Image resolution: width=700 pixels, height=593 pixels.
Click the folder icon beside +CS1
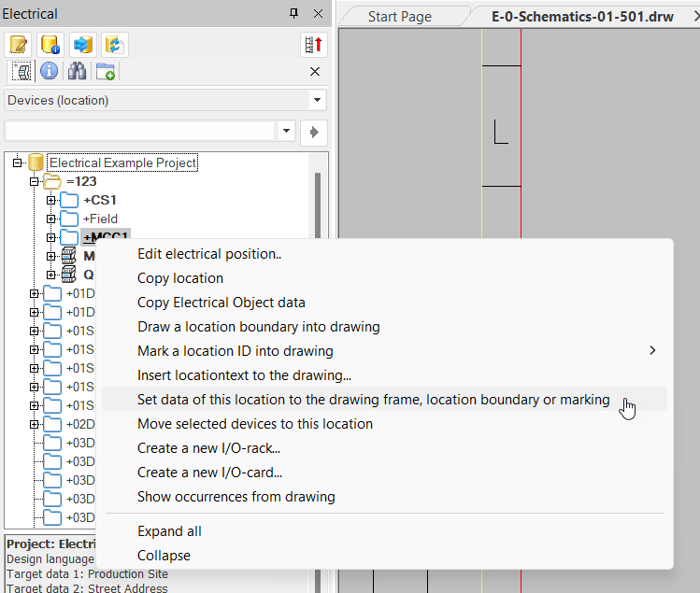(69, 201)
